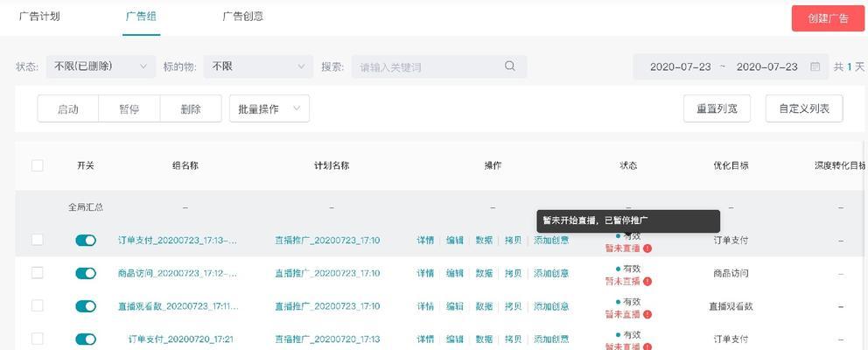Click 详情 in 直播观看数 row
Screen dimensions: 868x350
pyautogui.click(x=425, y=306)
